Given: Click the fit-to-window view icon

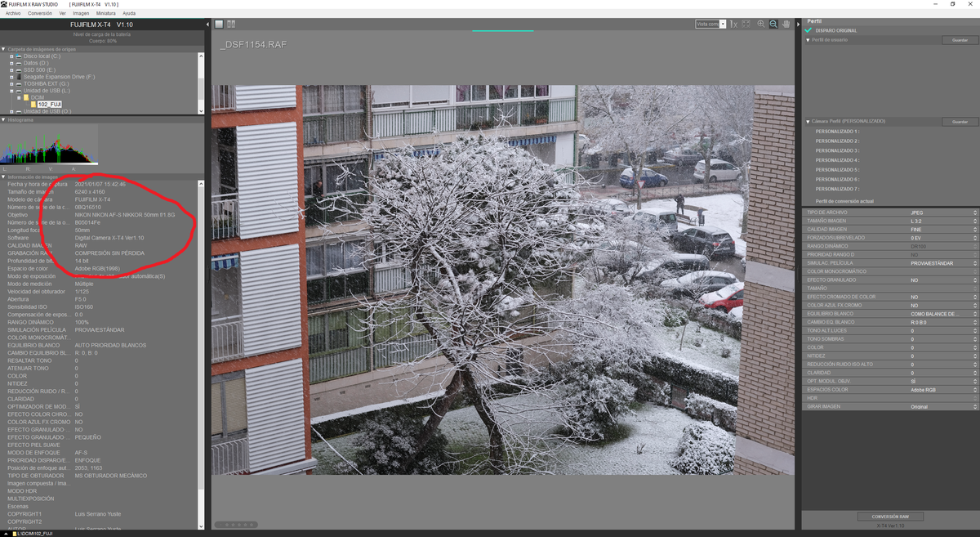Looking at the screenshot, I should click(746, 25).
